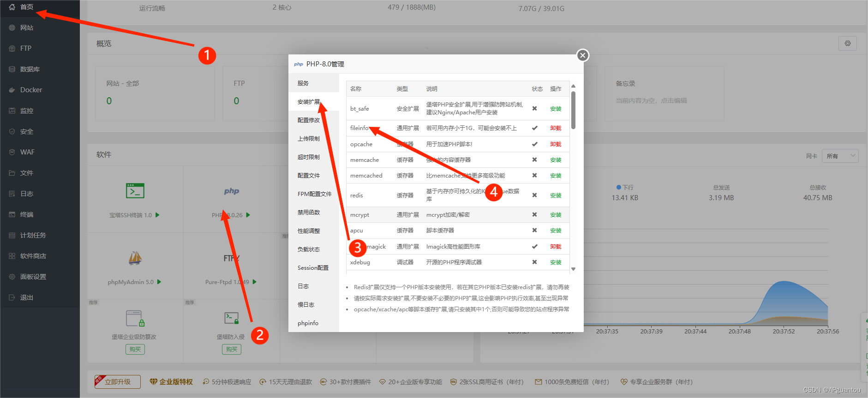
Task: Select the phpinfo tab
Action: (314, 323)
